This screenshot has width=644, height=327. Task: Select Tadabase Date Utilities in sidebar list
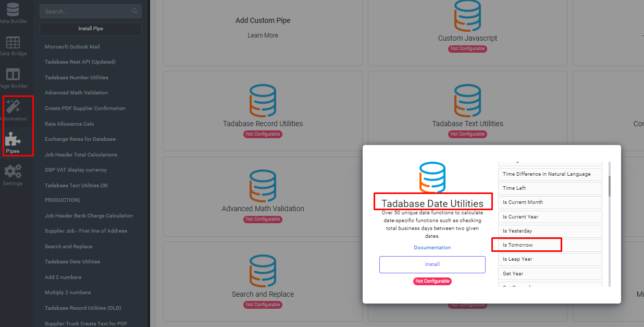click(x=72, y=262)
